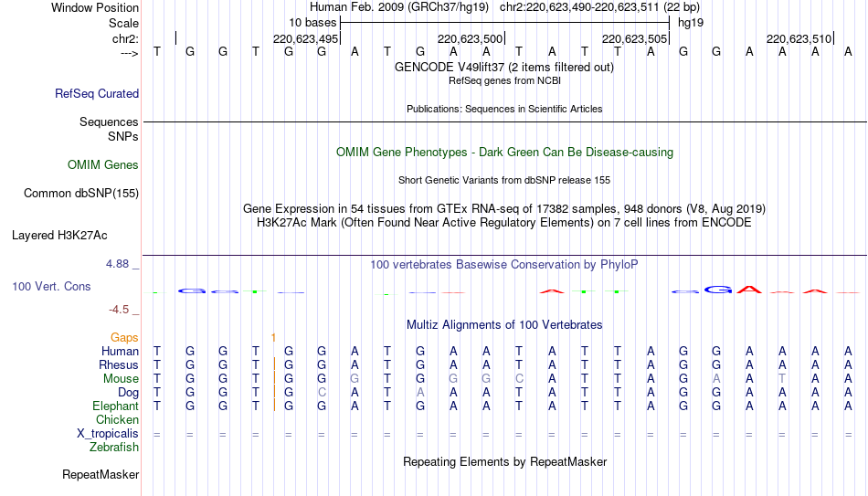The image size is (868, 496).
Task: Click the faded T base in Mouse row
Action: (781, 379)
